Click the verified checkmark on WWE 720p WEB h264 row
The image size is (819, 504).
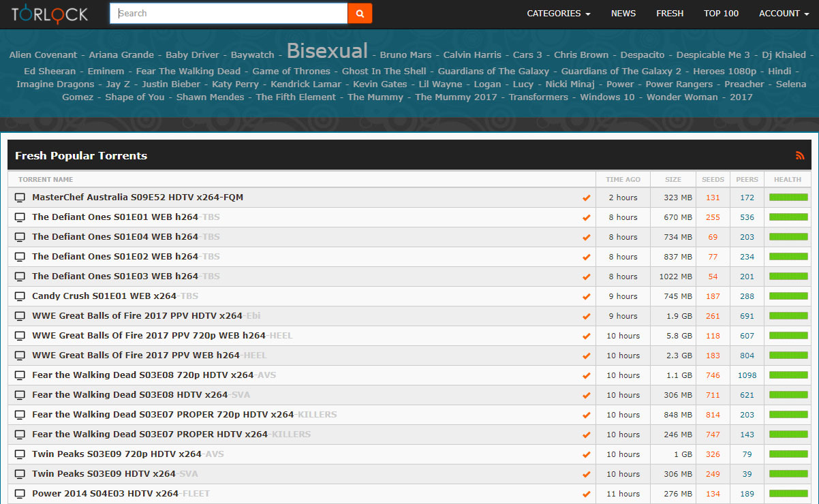point(586,336)
